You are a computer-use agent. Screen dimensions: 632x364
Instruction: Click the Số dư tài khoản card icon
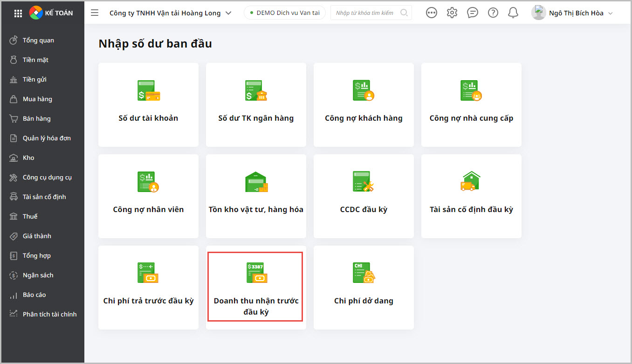click(x=149, y=90)
